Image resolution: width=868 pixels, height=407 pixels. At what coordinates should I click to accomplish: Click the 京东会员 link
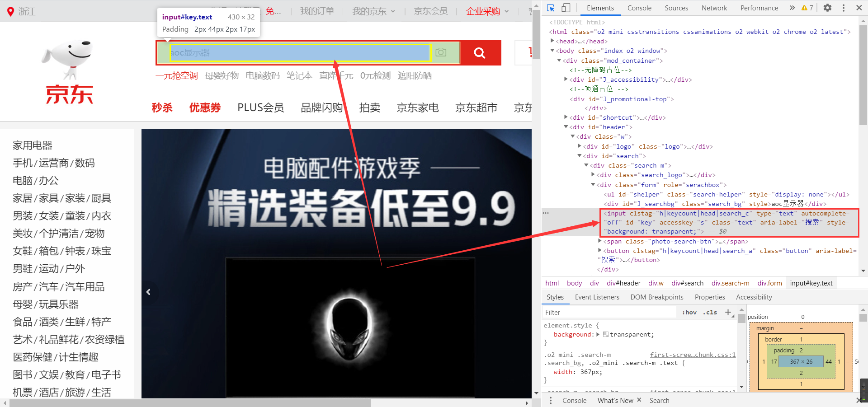tap(431, 11)
